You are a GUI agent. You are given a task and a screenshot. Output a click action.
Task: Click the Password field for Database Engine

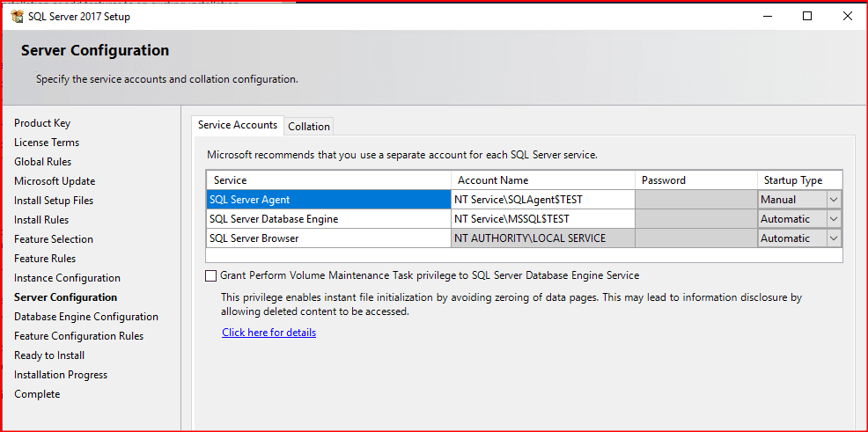click(x=695, y=219)
